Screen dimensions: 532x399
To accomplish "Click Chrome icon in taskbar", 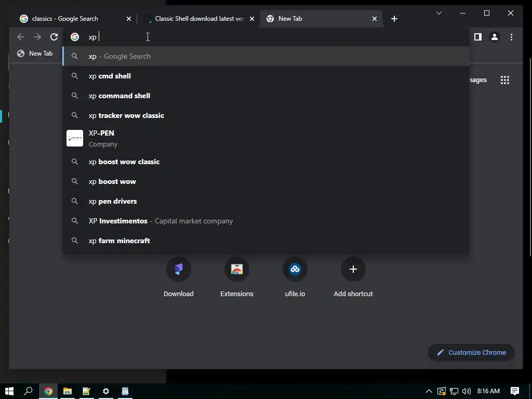I will [x=48, y=391].
